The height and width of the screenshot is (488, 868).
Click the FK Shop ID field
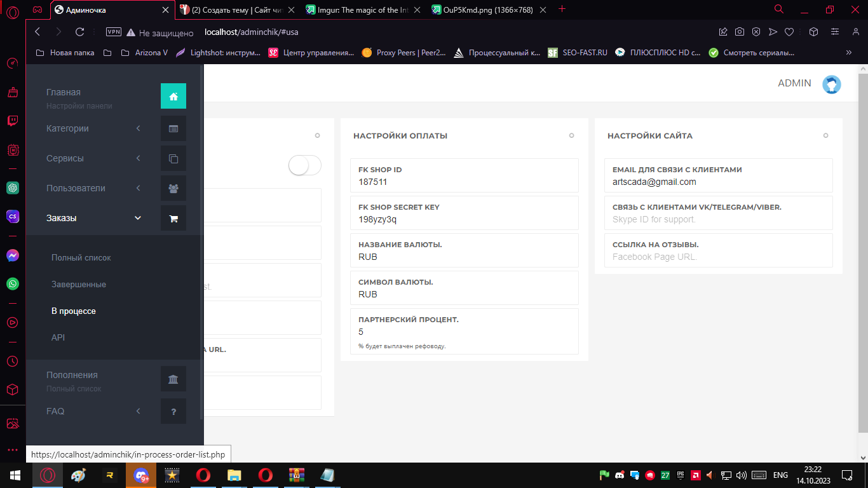tap(465, 175)
